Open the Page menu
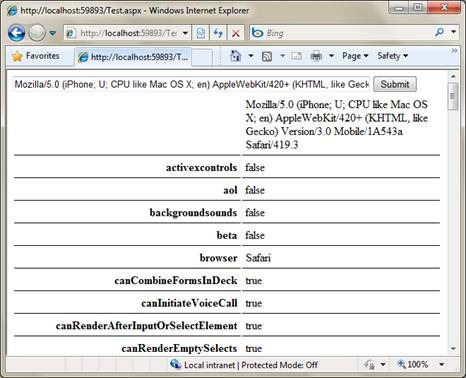Screen dimensions: 466x378 click(x=355, y=56)
